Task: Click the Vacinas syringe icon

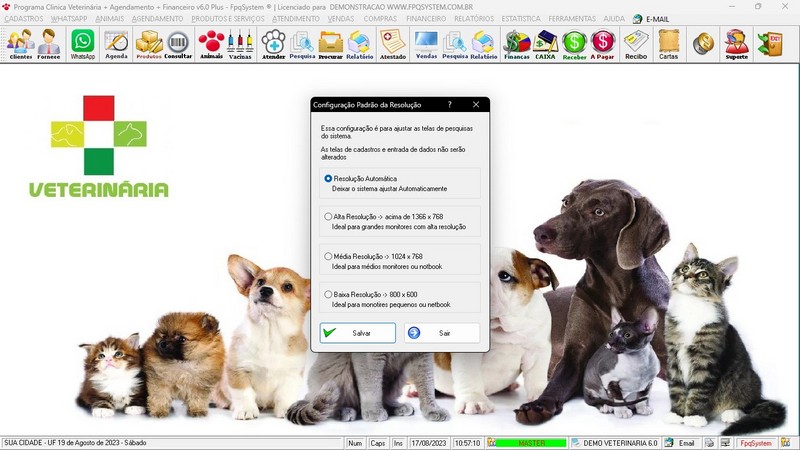Action: click(240, 43)
